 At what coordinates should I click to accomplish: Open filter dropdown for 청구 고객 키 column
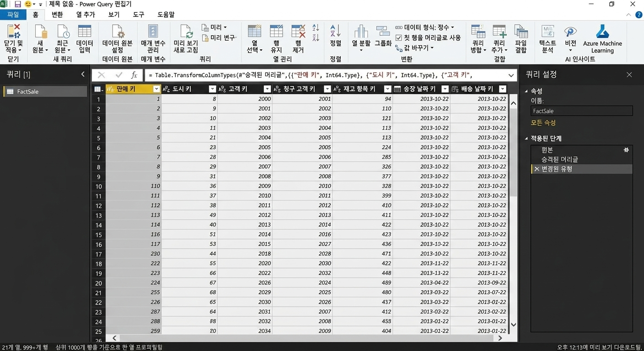pos(327,89)
